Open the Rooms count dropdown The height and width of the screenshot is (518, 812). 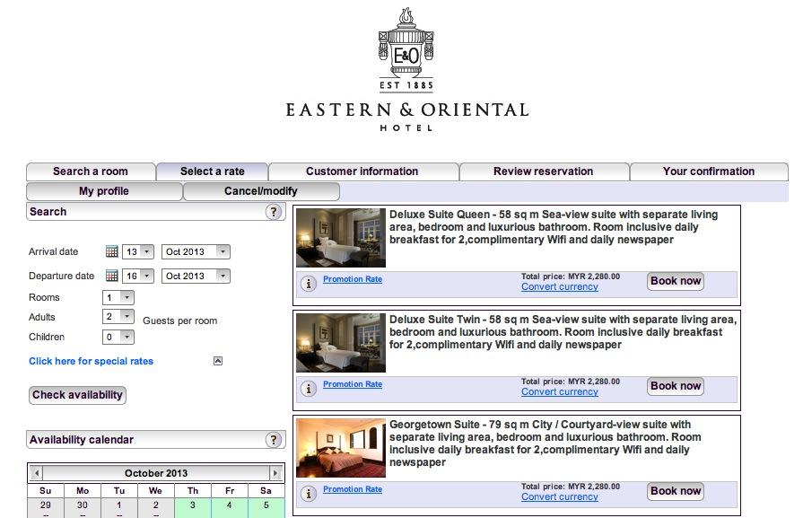click(x=118, y=297)
